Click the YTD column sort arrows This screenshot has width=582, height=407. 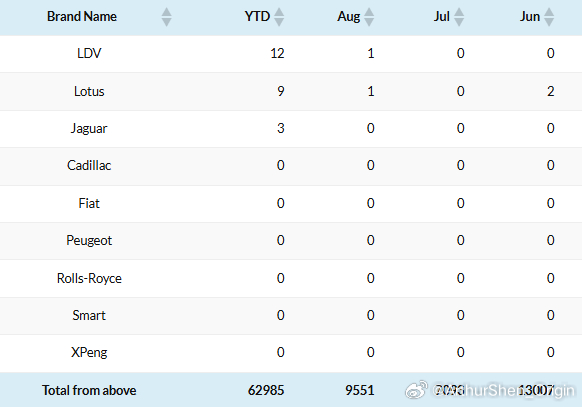pyautogui.click(x=279, y=17)
